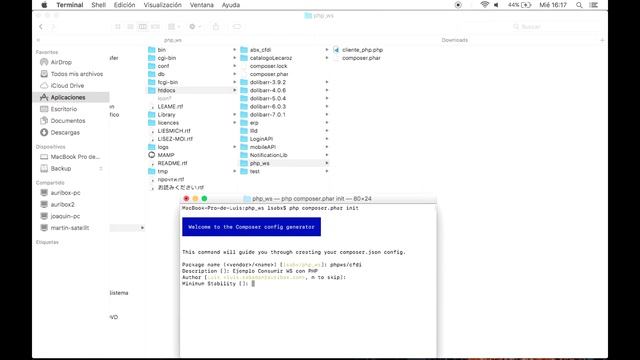This screenshot has width=640, height=360.
Task: Select AirDrop in Finder sidebar
Action: [61, 62]
